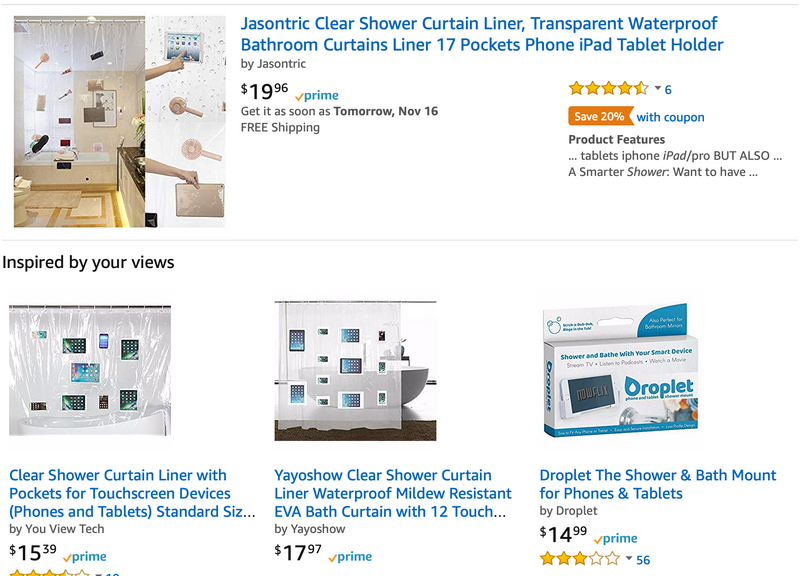Click the Jasontric liner's star rating
The height and width of the screenshot is (576, 800).
tap(608, 89)
